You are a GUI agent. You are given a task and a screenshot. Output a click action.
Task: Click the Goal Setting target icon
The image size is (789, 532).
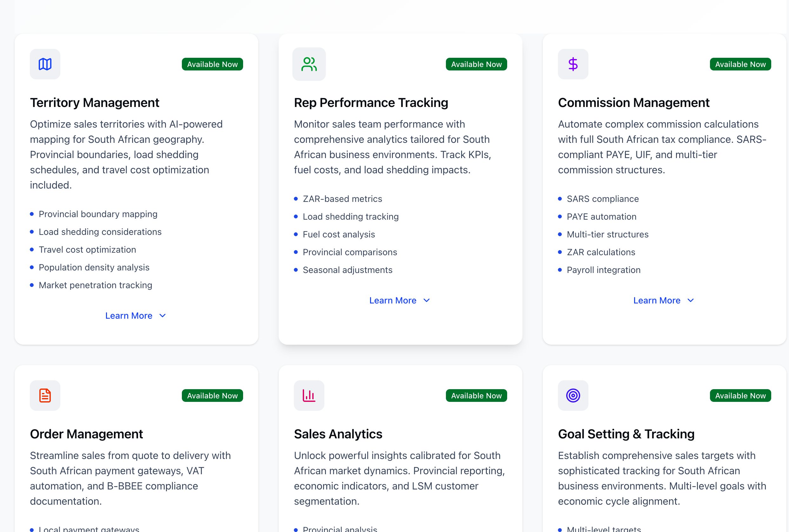[x=573, y=395]
